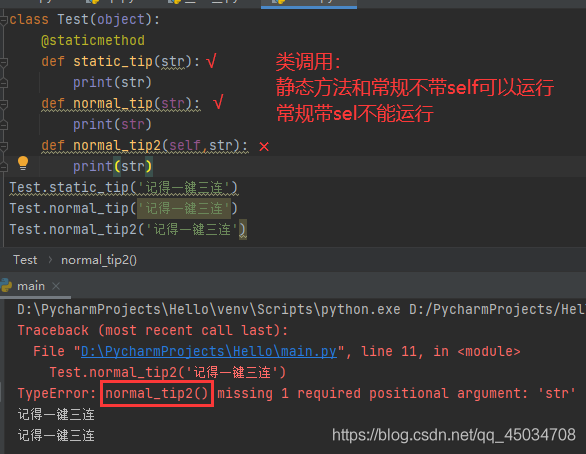Click the TypeError message in console
This screenshot has height=454, width=586.
tap(296, 393)
